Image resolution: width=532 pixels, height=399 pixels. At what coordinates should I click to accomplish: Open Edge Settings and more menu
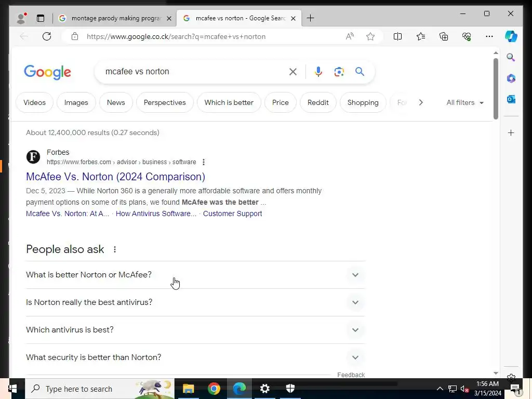[x=489, y=36]
